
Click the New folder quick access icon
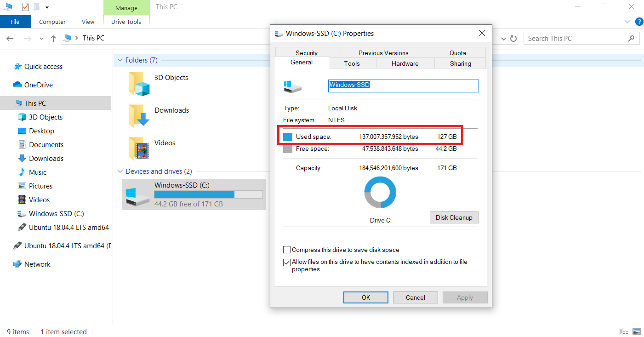(37, 7)
